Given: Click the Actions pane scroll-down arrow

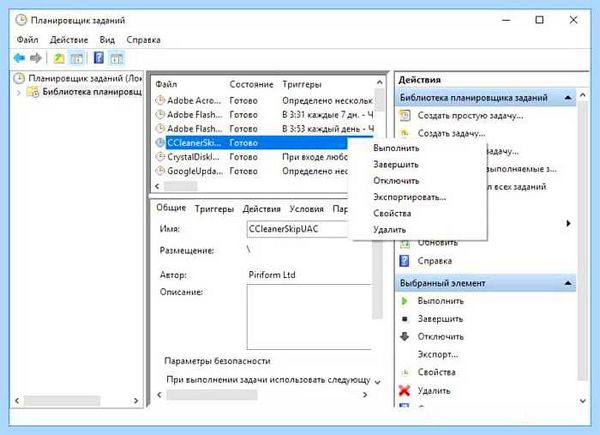Looking at the screenshot, I should tap(583, 401).
